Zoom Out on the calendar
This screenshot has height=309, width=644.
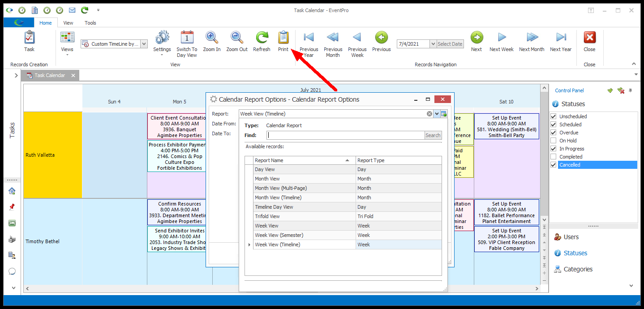click(x=237, y=41)
